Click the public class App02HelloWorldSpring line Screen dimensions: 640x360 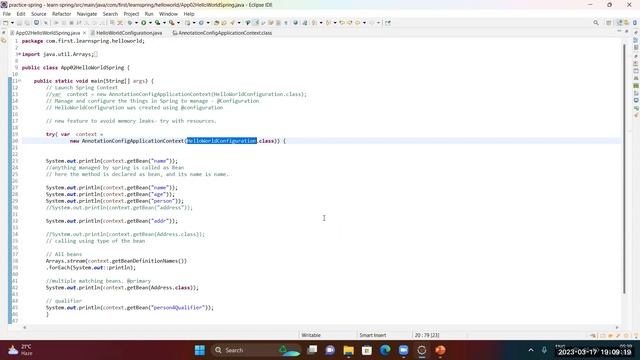[76, 67]
